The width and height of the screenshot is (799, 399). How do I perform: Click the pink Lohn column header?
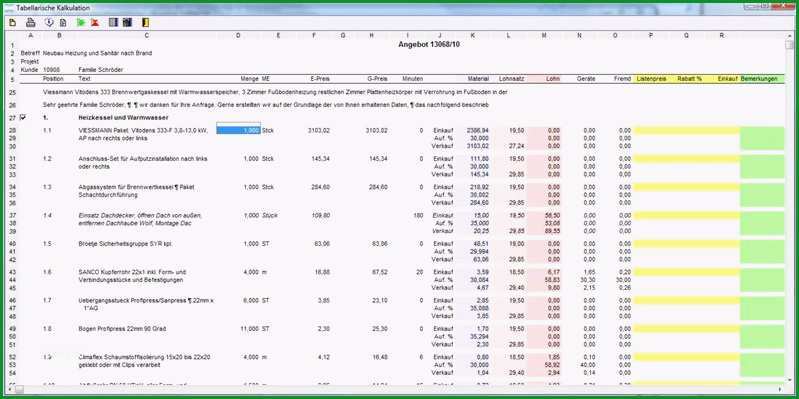click(545, 79)
